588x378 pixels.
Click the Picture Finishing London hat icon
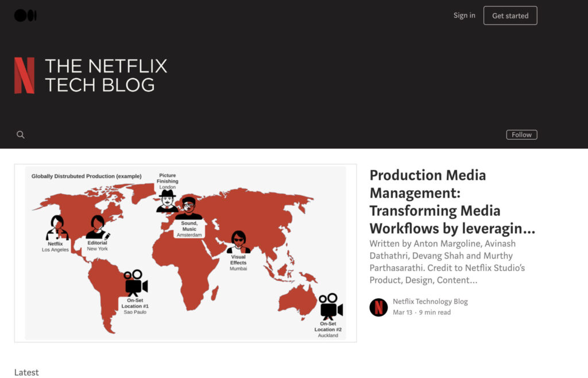point(167,201)
